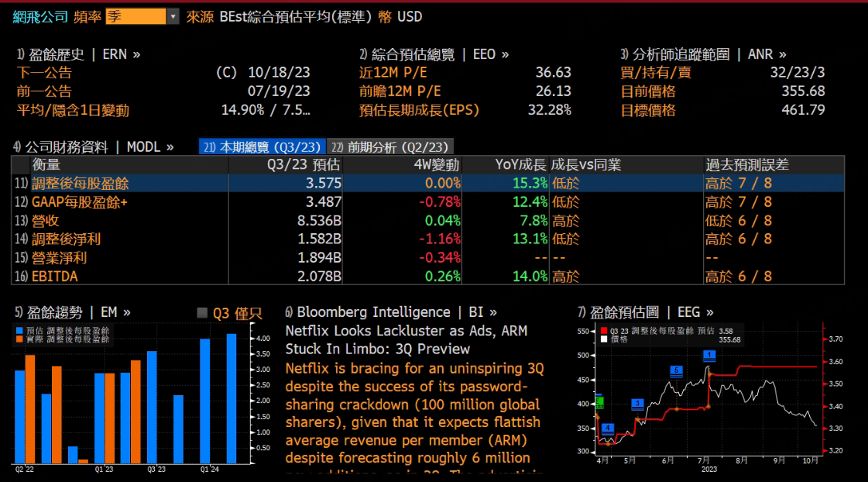Click the 下一公告 date 10/18/23

tap(279, 73)
